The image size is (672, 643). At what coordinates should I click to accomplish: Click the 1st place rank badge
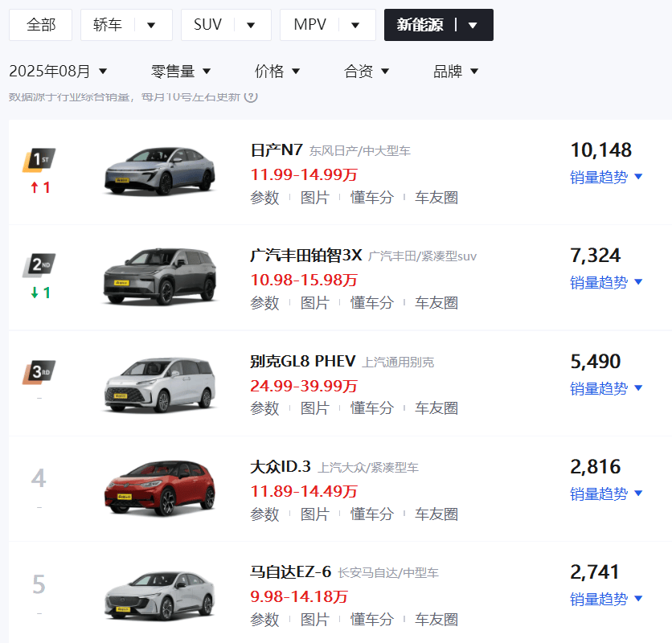(39, 160)
